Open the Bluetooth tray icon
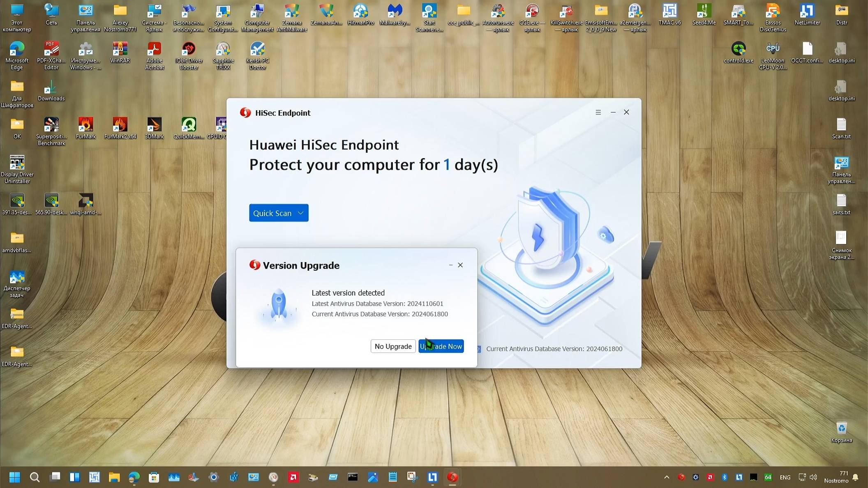Image resolution: width=868 pixels, height=488 pixels. [725, 477]
